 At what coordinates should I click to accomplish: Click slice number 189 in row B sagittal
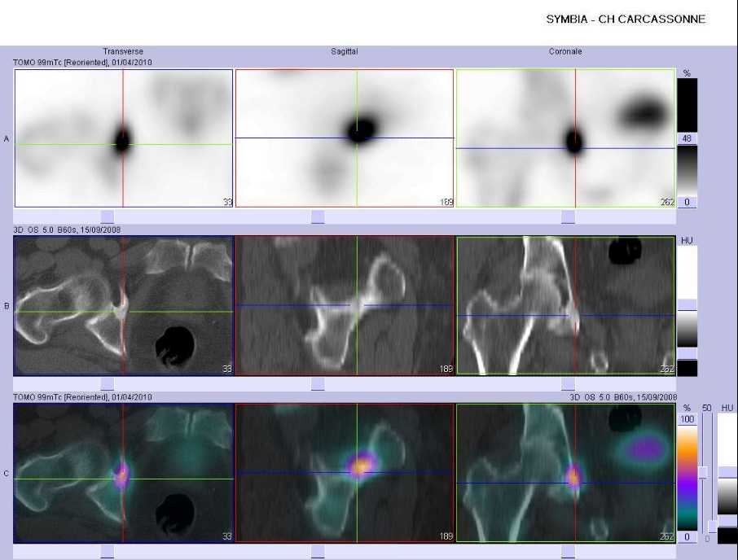pos(446,369)
